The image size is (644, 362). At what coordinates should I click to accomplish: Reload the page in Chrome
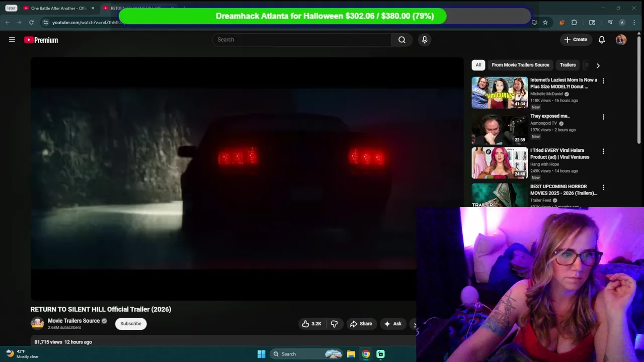(x=31, y=22)
